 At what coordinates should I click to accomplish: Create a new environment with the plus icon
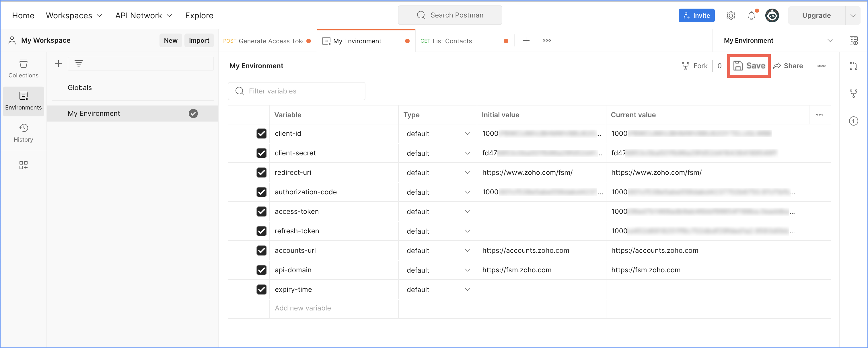(59, 63)
